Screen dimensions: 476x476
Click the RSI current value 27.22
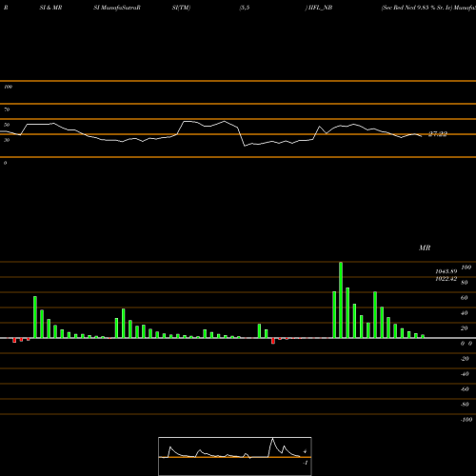tap(438, 134)
